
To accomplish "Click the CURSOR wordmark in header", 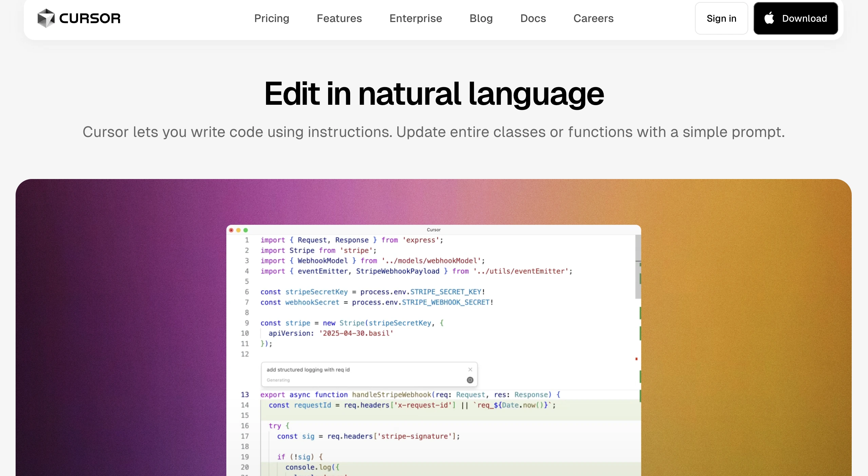I will [x=90, y=18].
